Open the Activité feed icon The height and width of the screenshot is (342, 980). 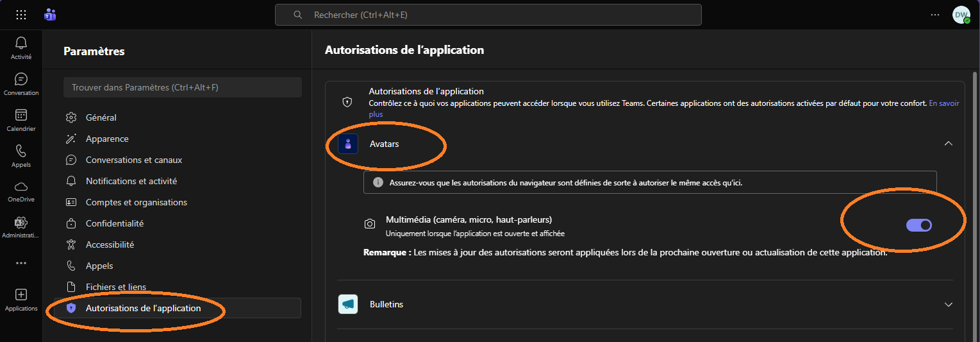click(21, 47)
